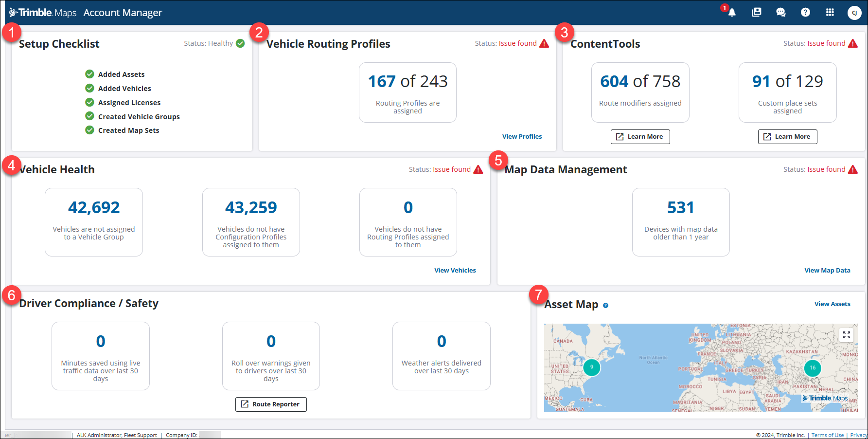868x439 pixels.
Task: Click the contacts card icon in header
Action: click(756, 13)
